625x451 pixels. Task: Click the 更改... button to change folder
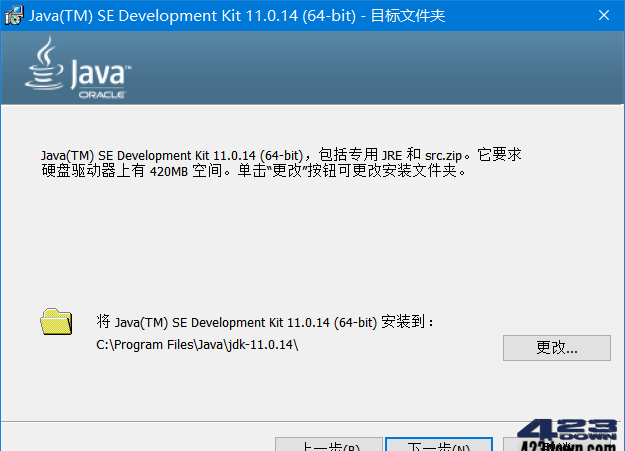[556, 348]
